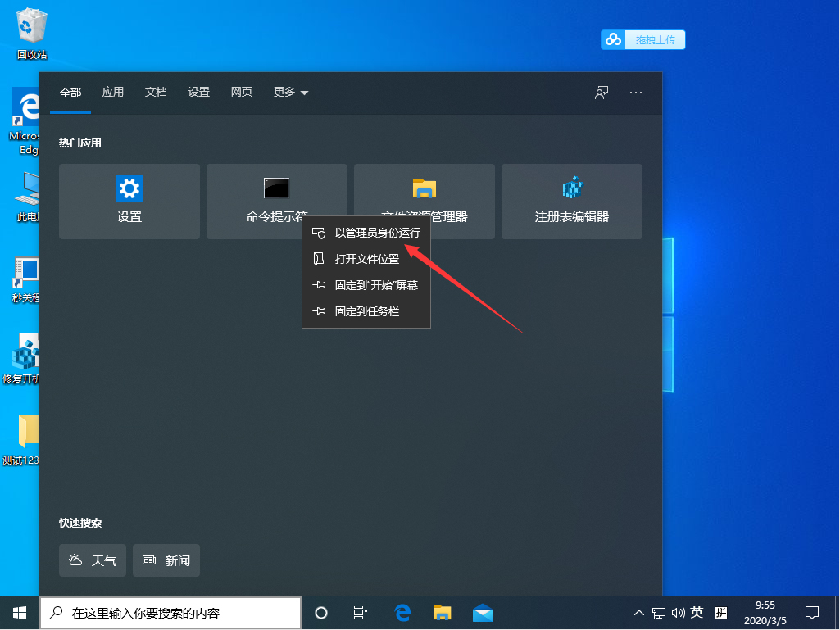Open 文件资源管理器 hot app
The image size is (840, 630).
[424, 188]
